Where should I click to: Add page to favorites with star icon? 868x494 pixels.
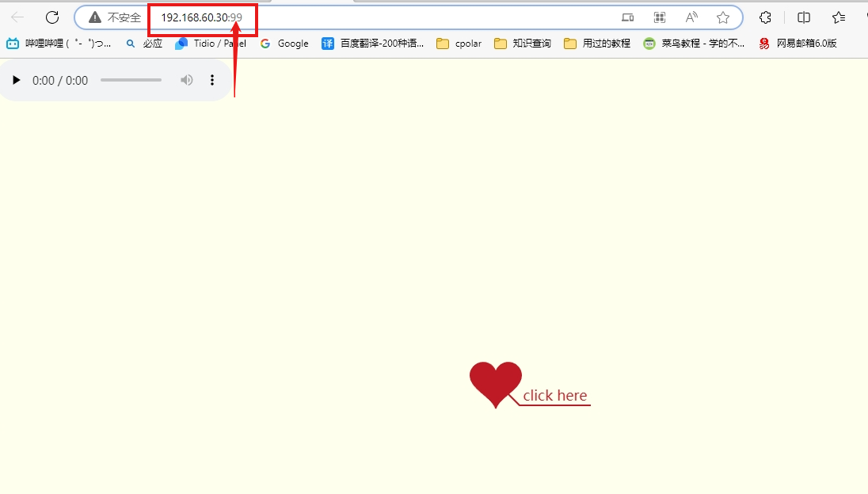click(722, 17)
